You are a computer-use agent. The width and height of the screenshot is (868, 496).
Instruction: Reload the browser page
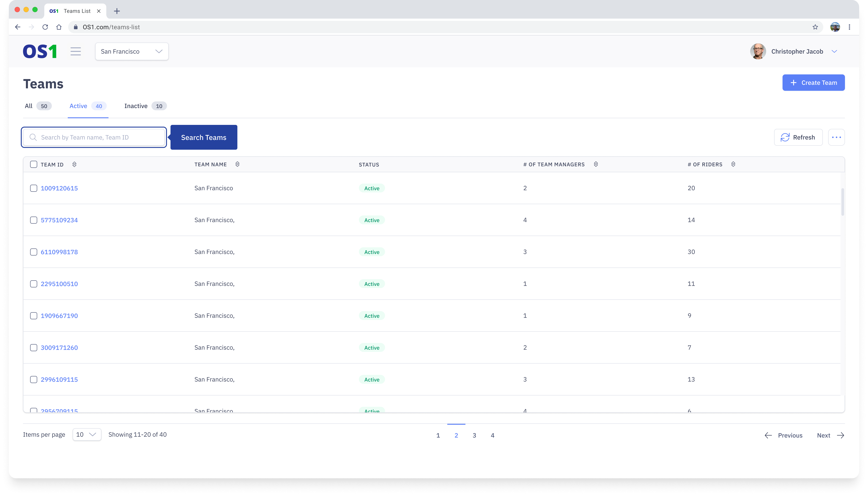point(45,27)
